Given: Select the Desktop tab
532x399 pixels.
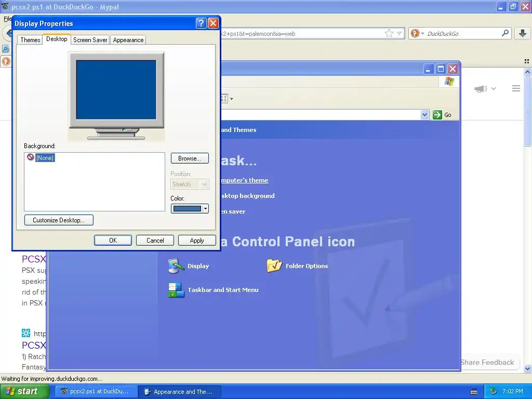Looking at the screenshot, I should tap(57, 39).
